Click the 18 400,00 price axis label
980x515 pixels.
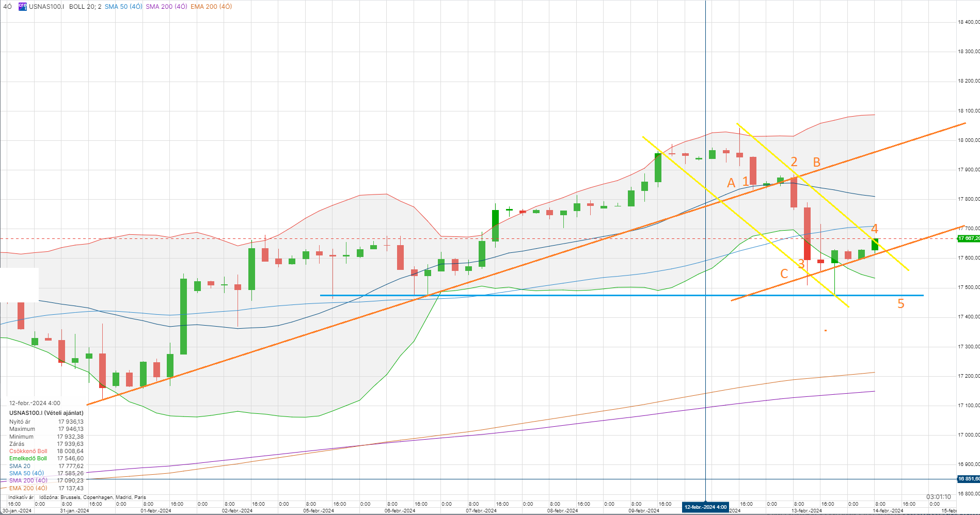(969, 22)
